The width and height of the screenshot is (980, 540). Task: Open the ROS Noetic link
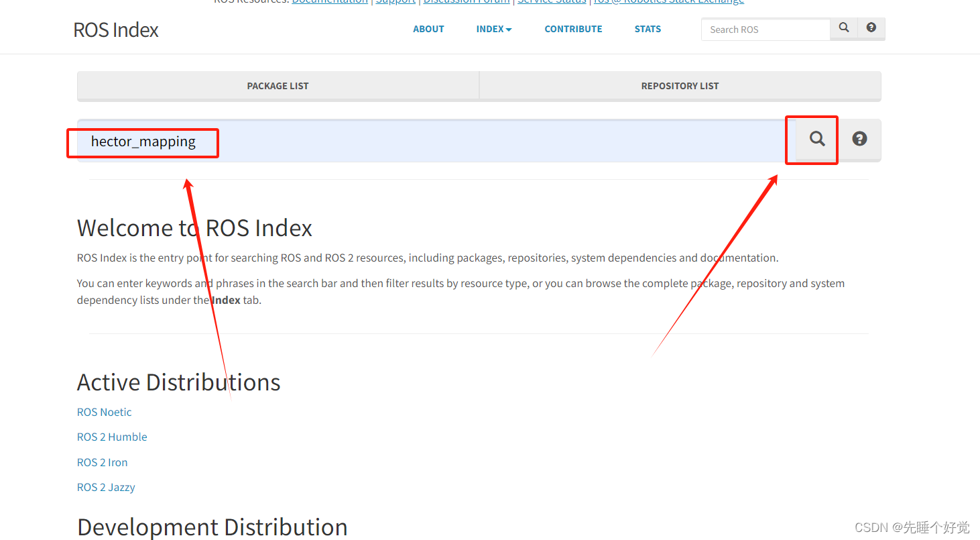click(105, 412)
